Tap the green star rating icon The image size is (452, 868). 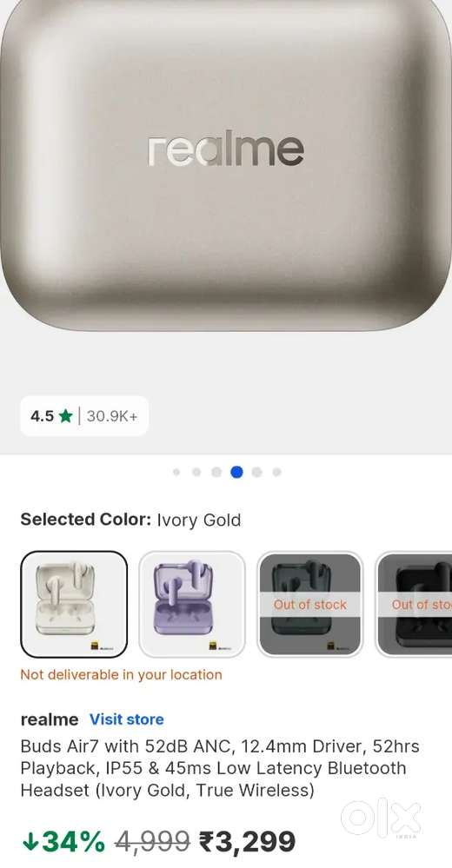tap(65, 415)
